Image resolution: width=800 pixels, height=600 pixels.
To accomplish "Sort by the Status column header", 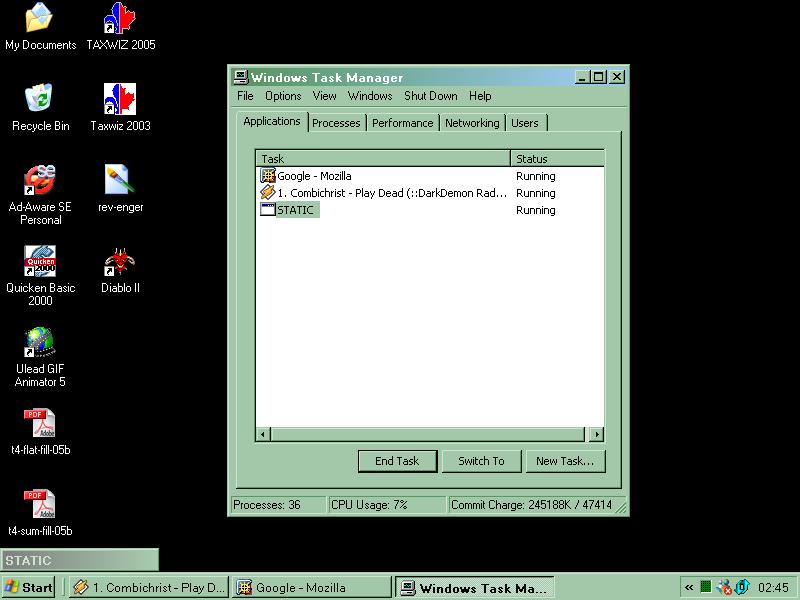I will pyautogui.click(x=558, y=159).
